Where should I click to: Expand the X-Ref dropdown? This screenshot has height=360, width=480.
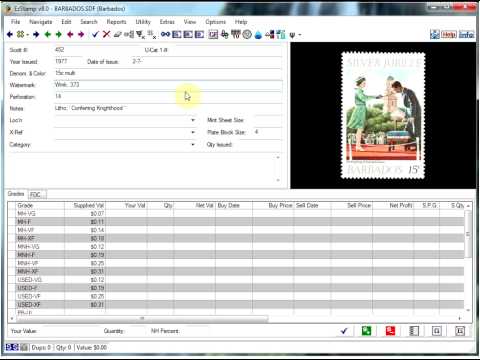pyautogui.click(x=193, y=132)
